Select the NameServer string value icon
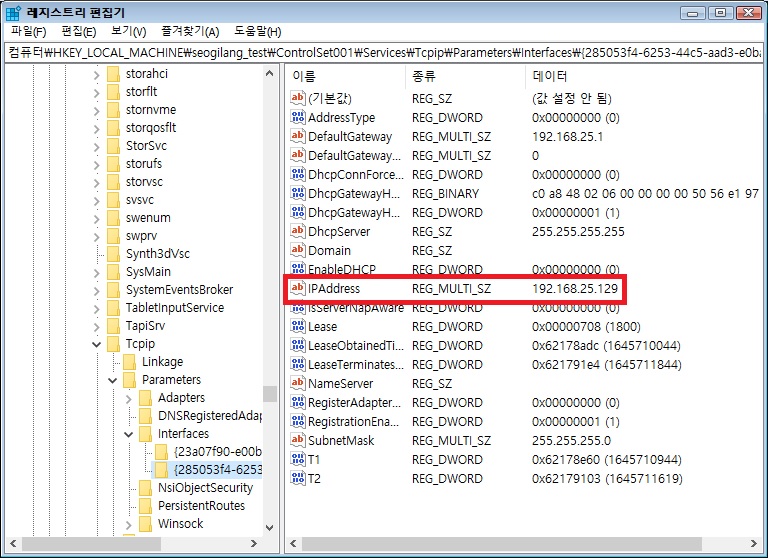This screenshot has width=768, height=558. coord(297,383)
